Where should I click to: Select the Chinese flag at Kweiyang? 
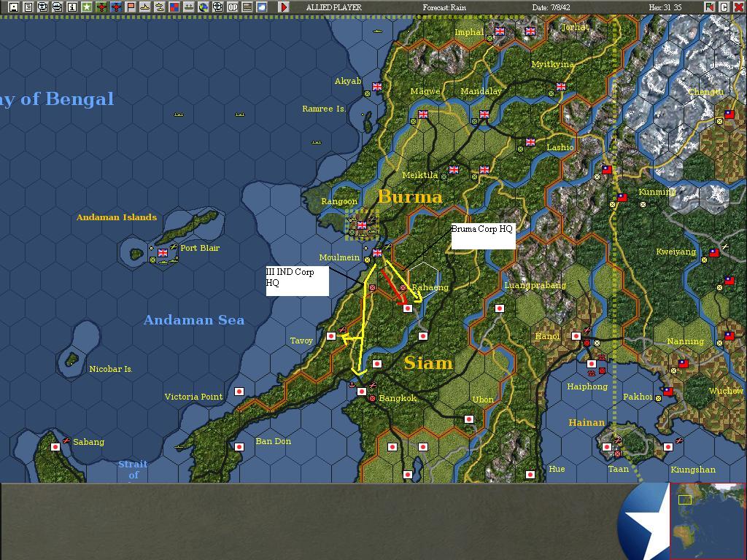pos(713,253)
